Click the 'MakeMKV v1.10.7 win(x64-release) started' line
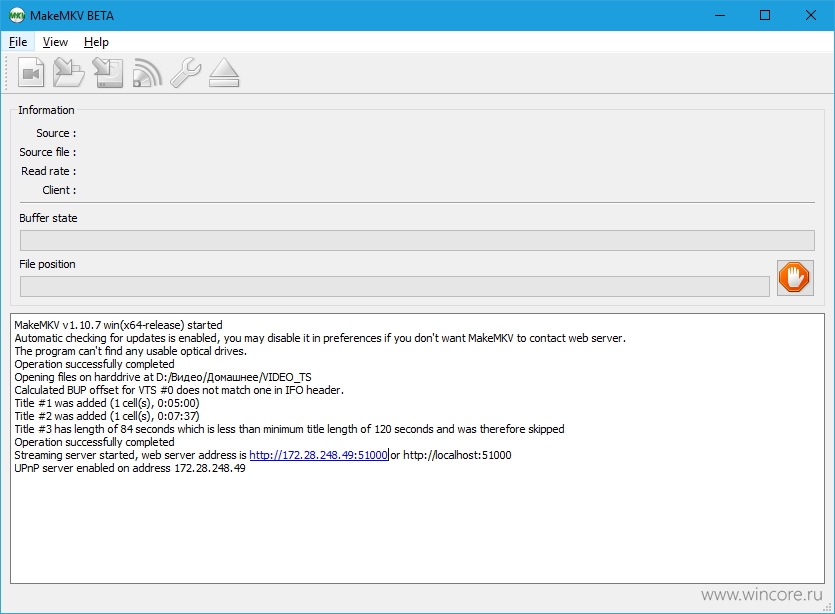835x614 pixels. [x=118, y=325]
